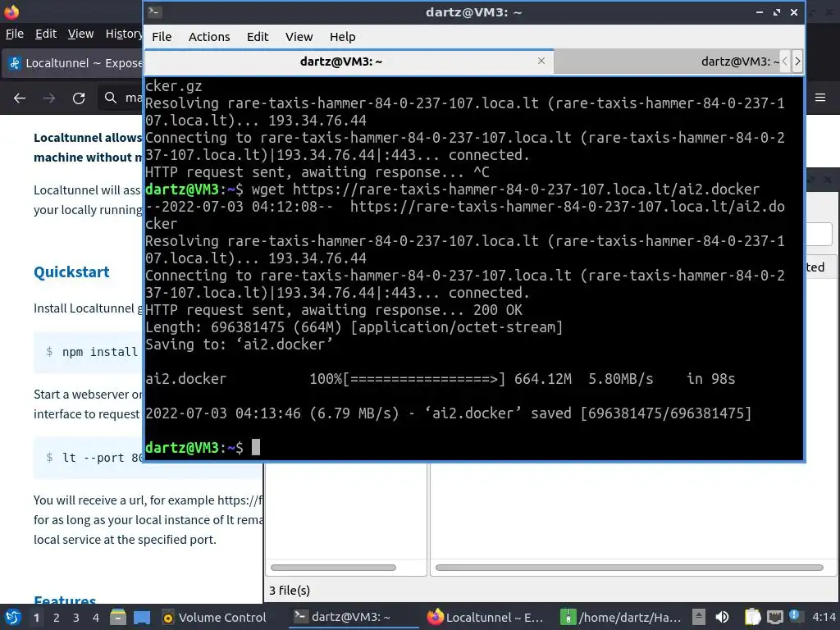This screenshot has width=840, height=630.
Task: Click the Length: 696381475 line
Action: pos(354,326)
